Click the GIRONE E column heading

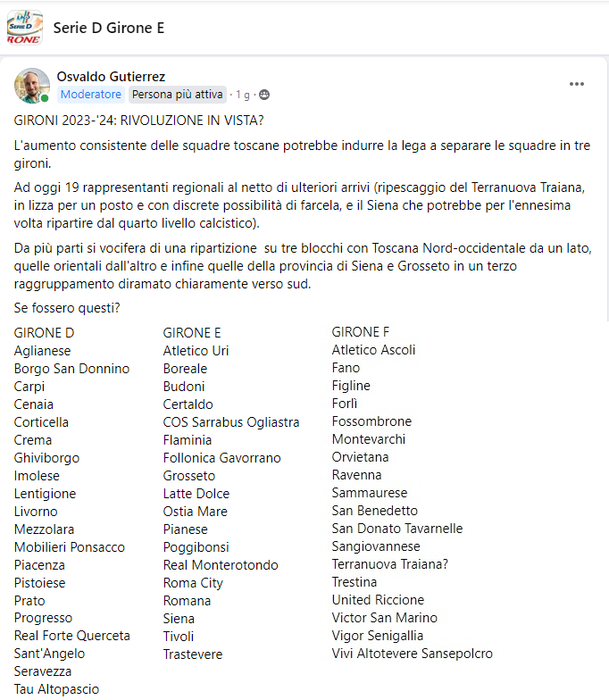click(x=192, y=333)
